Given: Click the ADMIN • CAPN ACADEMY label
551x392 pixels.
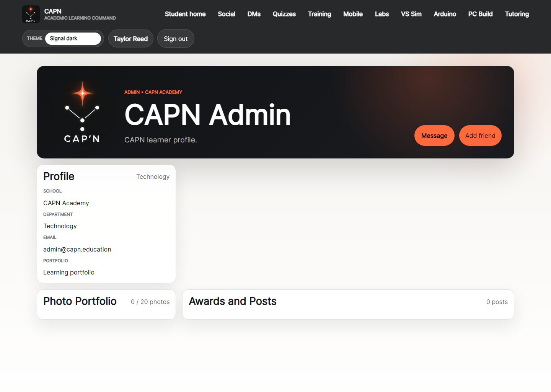Looking at the screenshot, I should click(x=153, y=92).
